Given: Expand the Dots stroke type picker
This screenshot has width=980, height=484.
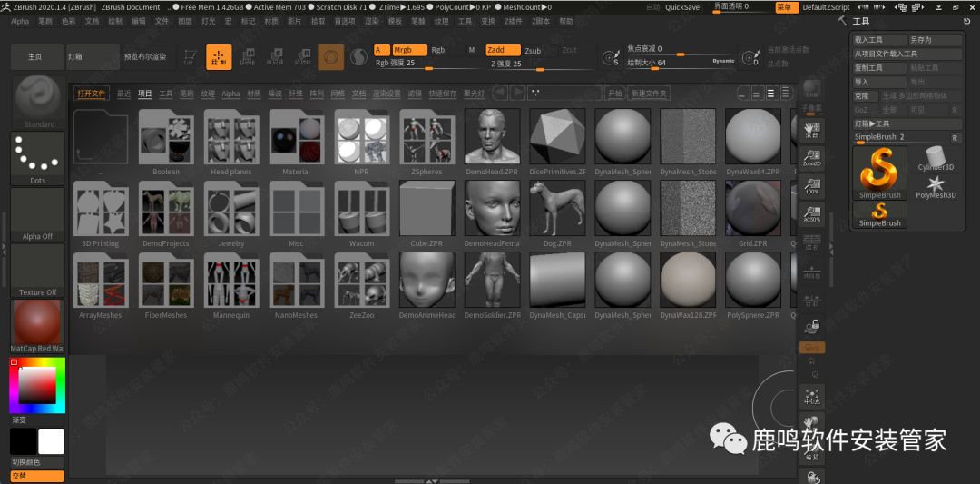Looking at the screenshot, I should (37, 158).
